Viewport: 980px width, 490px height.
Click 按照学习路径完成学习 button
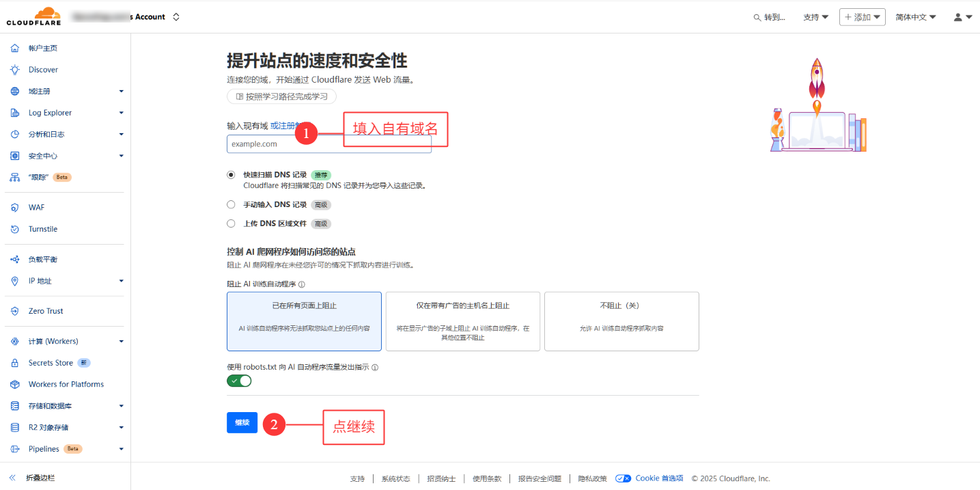tap(281, 96)
